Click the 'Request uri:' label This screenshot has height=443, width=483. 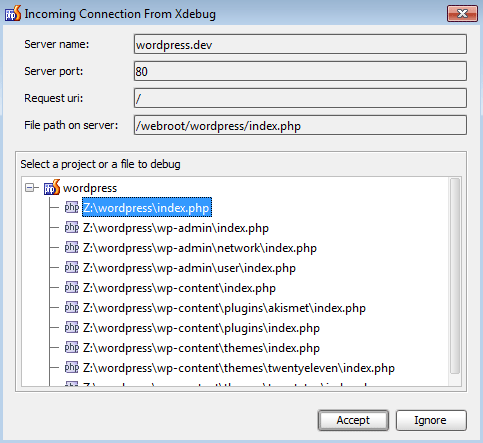pos(54,98)
